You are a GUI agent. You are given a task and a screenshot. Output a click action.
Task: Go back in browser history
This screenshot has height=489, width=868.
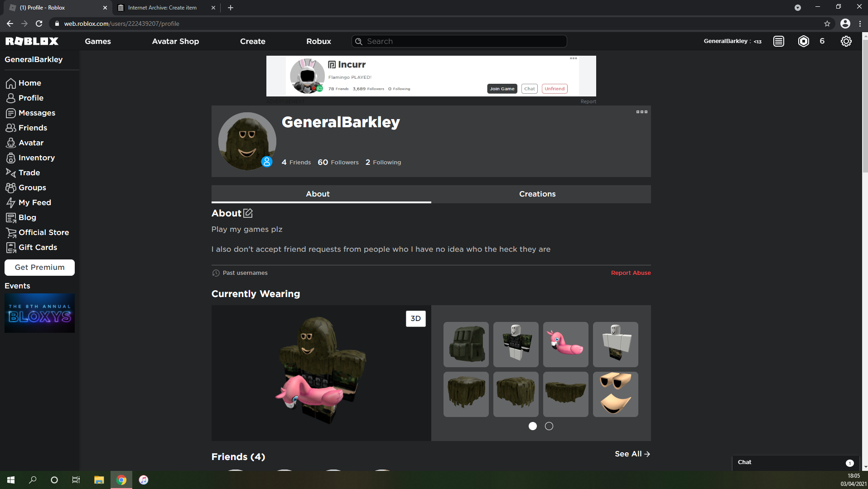(x=10, y=24)
